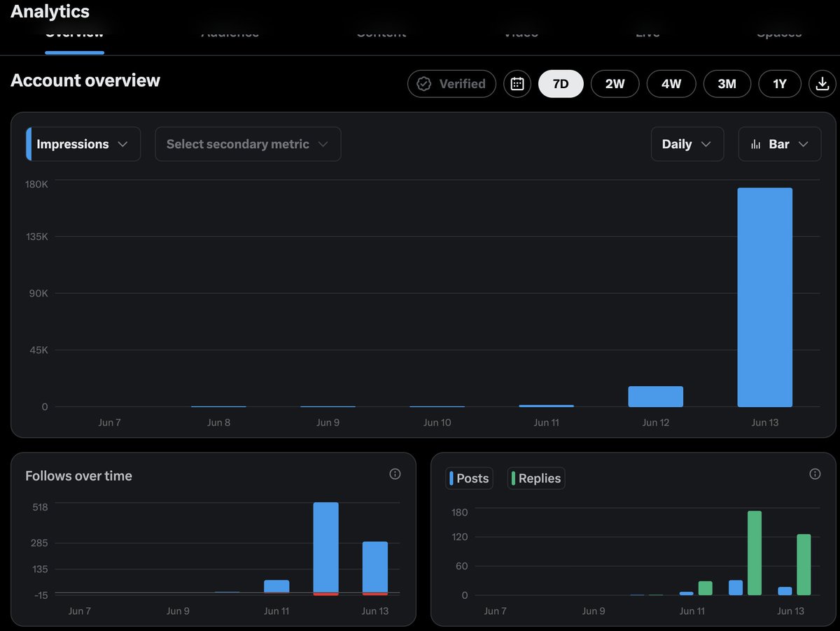Image resolution: width=840 pixels, height=631 pixels.
Task: Click the tallest blue follows bar
Action: coord(325,548)
